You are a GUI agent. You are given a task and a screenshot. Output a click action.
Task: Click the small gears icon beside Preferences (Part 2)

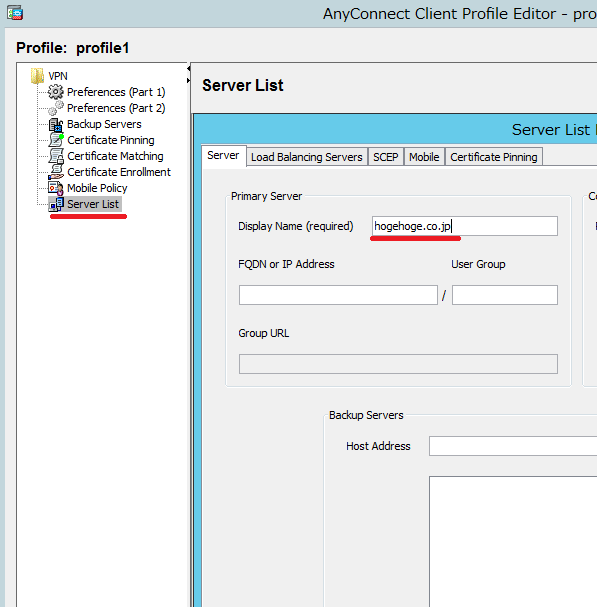(x=55, y=108)
